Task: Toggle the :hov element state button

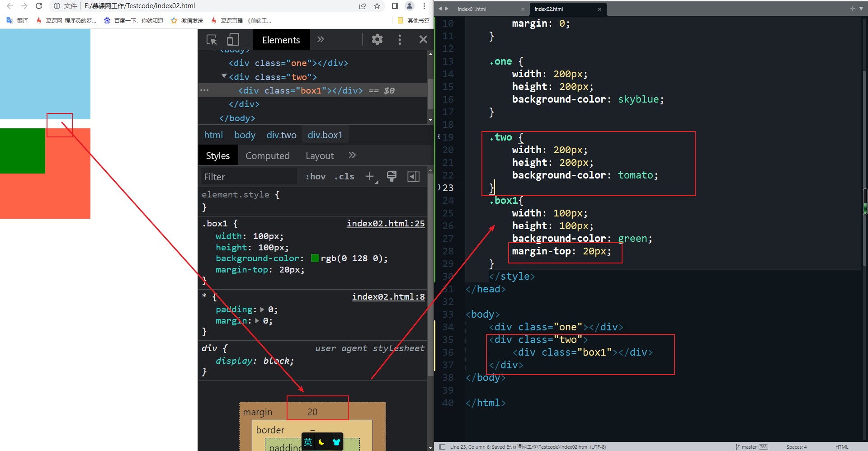Action: (x=315, y=177)
